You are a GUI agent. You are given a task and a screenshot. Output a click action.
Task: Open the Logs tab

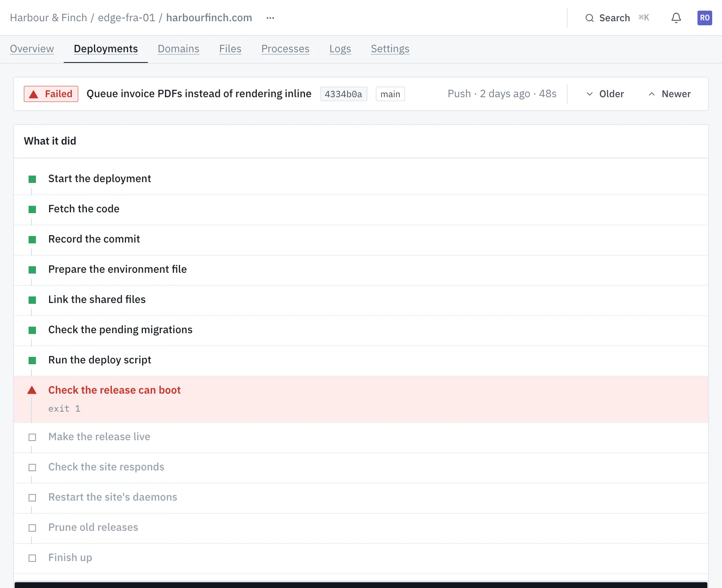point(340,49)
